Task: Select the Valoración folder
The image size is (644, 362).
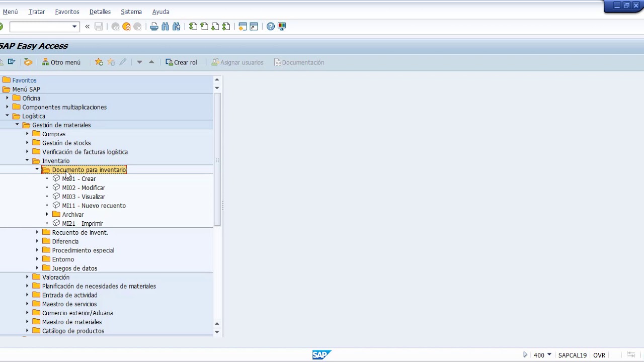Action: [x=56, y=278]
